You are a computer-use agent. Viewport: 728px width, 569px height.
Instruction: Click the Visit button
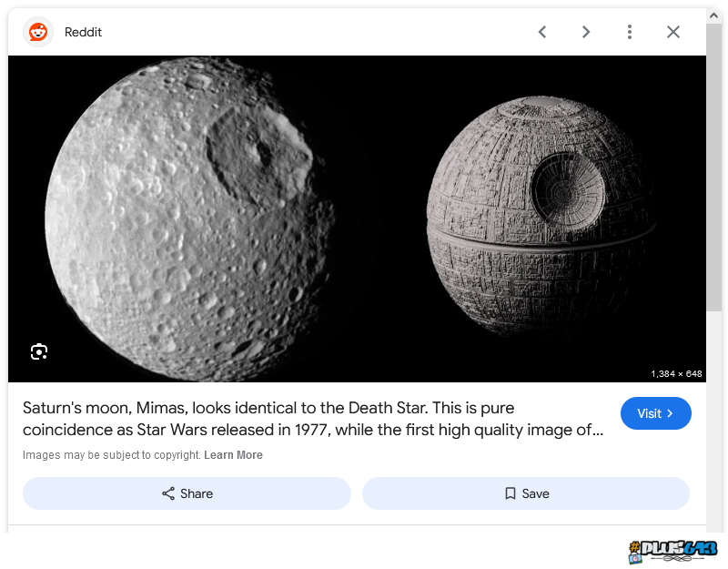(x=655, y=413)
